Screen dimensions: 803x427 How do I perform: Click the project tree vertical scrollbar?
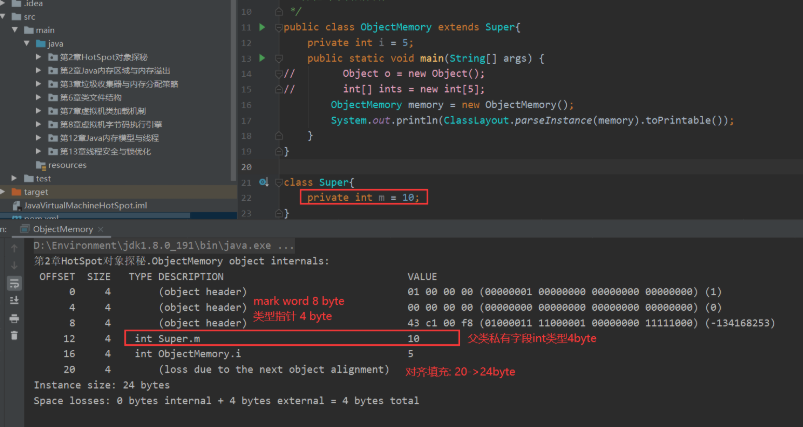click(x=234, y=90)
